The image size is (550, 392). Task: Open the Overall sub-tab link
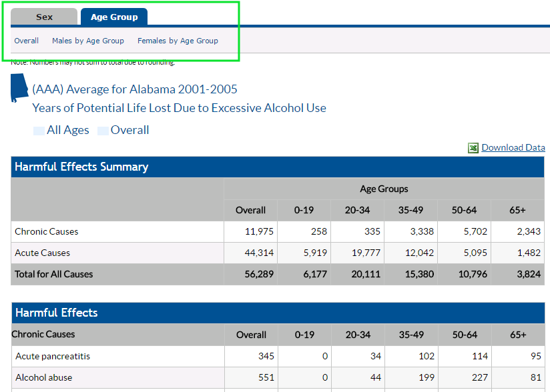point(26,41)
